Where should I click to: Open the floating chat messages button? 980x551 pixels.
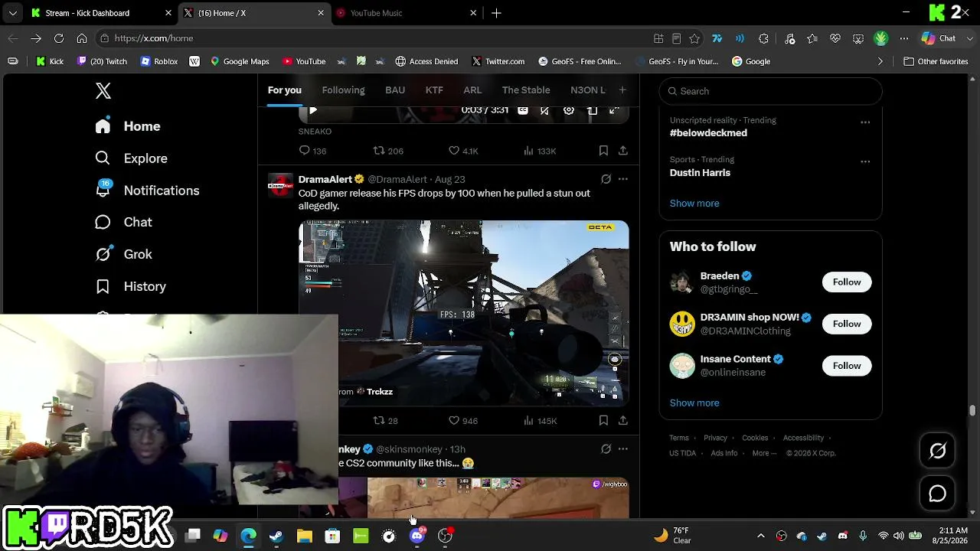pos(938,494)
